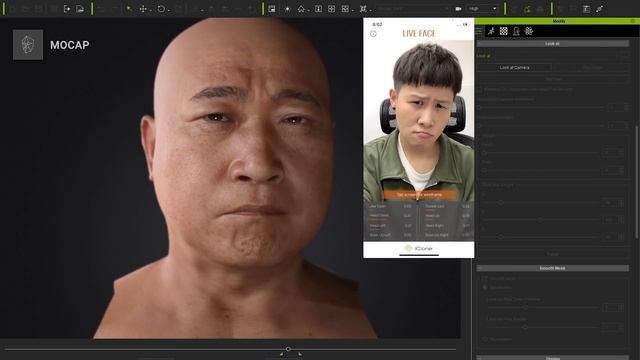Image resolution: width=640 pixels, height=360 pixels.
Task: Open the Export icon in top toolbar
Action: click(x=67, y=9)
